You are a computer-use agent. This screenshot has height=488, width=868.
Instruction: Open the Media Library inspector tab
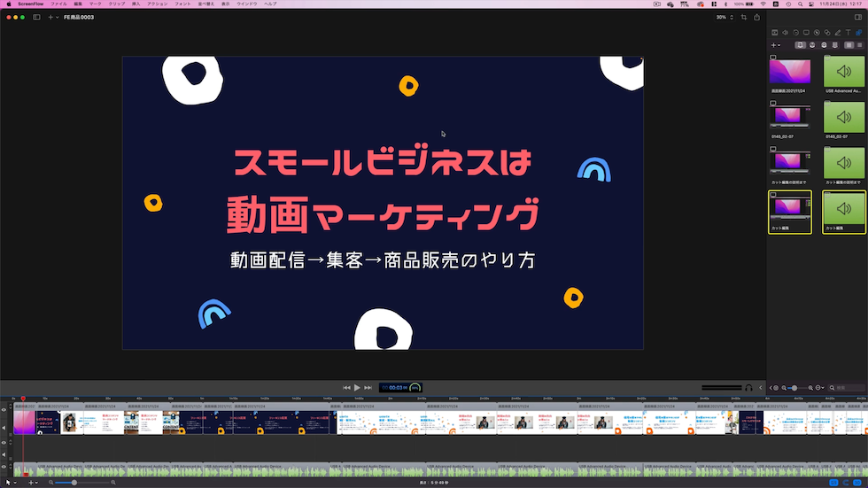[858, 33]
